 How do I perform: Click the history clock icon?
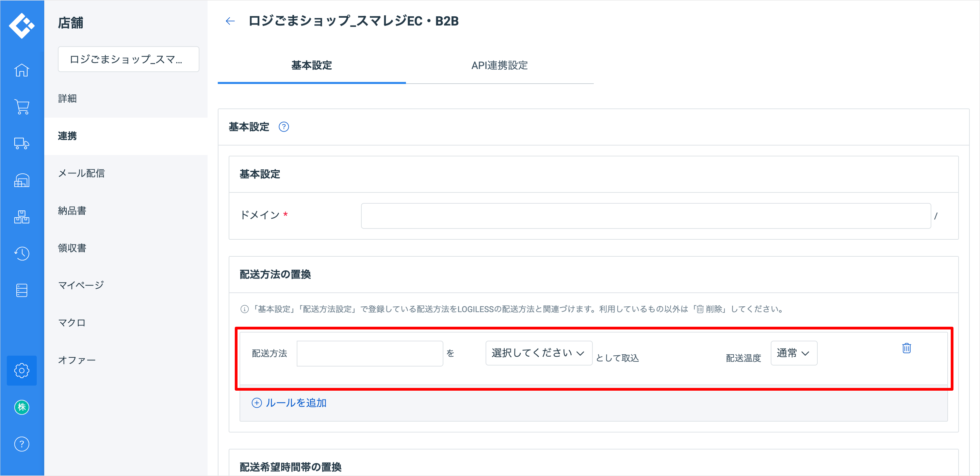(22, 254)
